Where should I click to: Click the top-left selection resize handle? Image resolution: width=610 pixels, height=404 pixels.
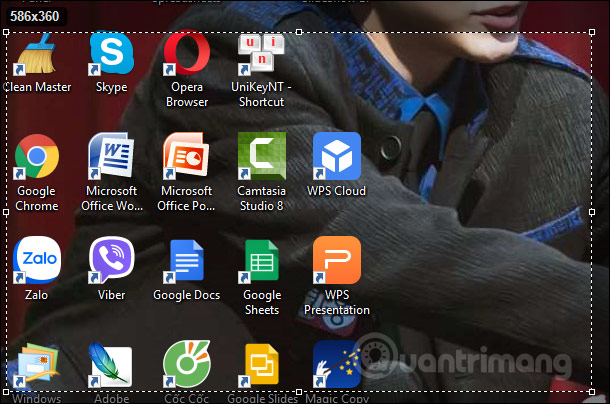coord(6,32)
